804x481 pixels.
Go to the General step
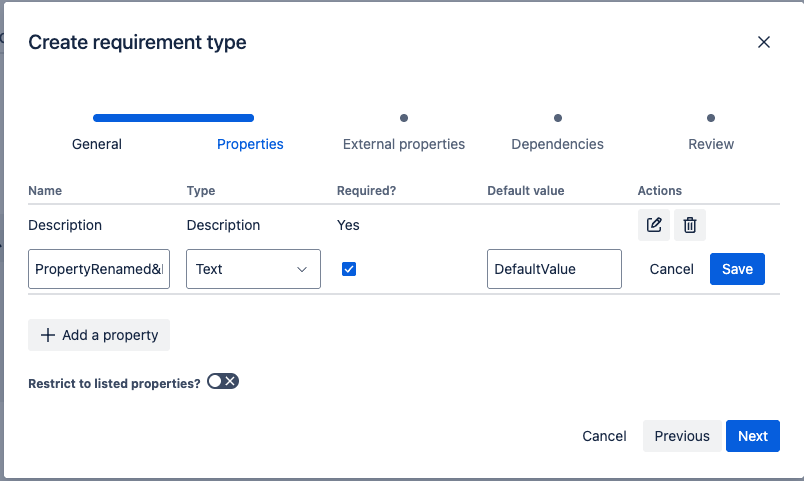coord(97,144)
